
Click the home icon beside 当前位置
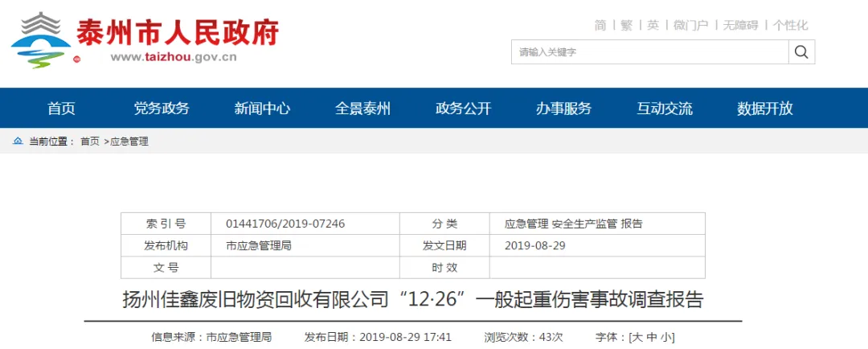point(18,142)
